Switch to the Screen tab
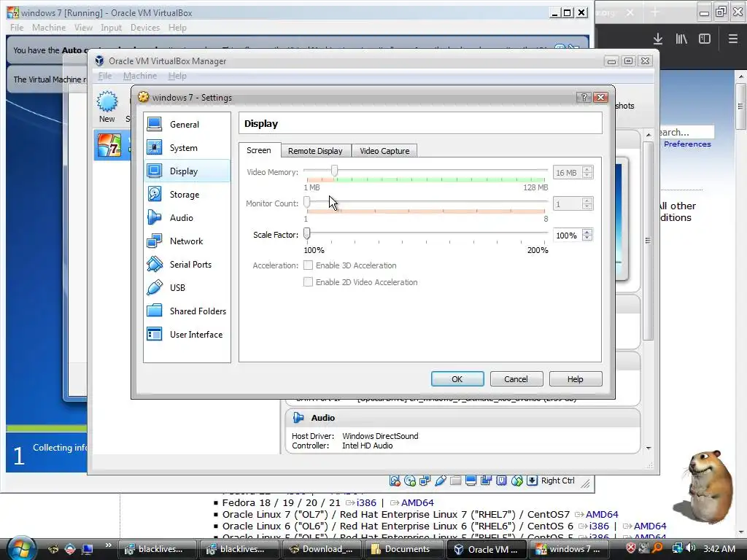 [259, 150]
